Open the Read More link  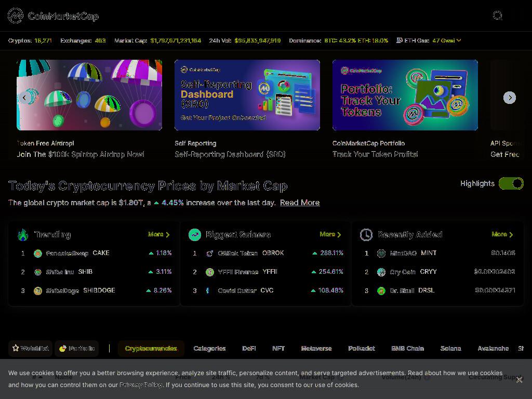tap(300, 203)
